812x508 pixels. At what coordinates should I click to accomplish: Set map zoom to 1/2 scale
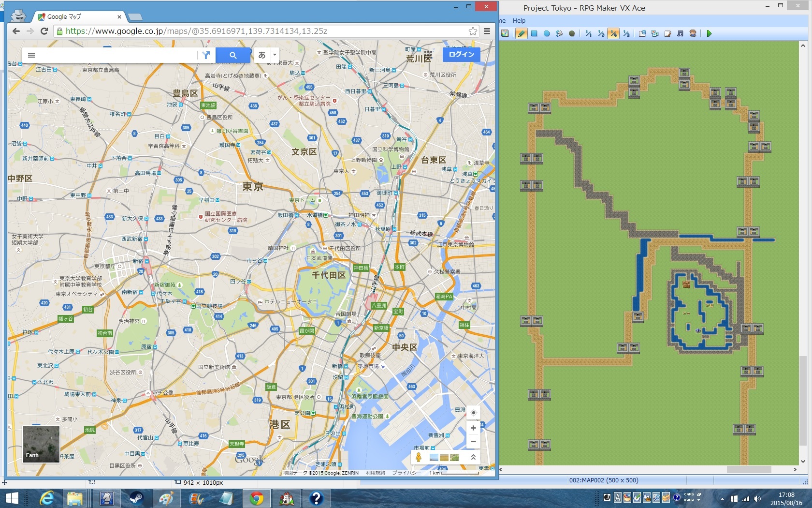pos(601,33)
